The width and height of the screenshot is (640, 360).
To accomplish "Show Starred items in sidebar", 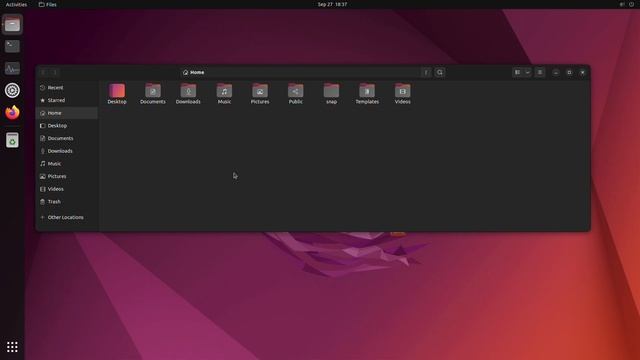I will [x=67, y=100].
